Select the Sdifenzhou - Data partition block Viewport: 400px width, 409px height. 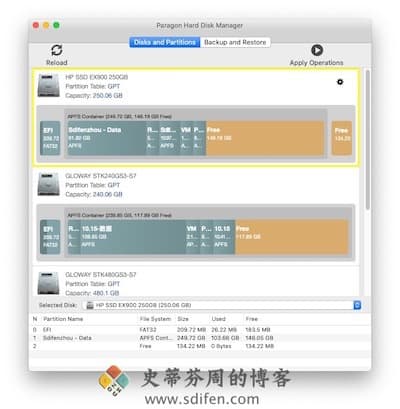[106, 138]
